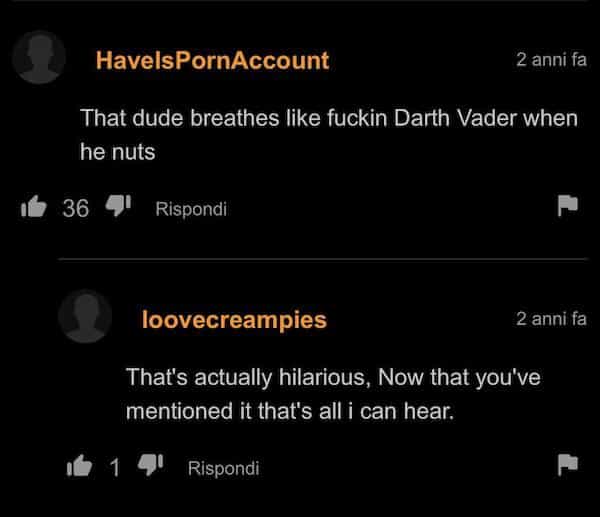Screen dimensions: 600x517
Task: Click the first comment's '2 anni fa' timestamp
Action: (551, 59)
